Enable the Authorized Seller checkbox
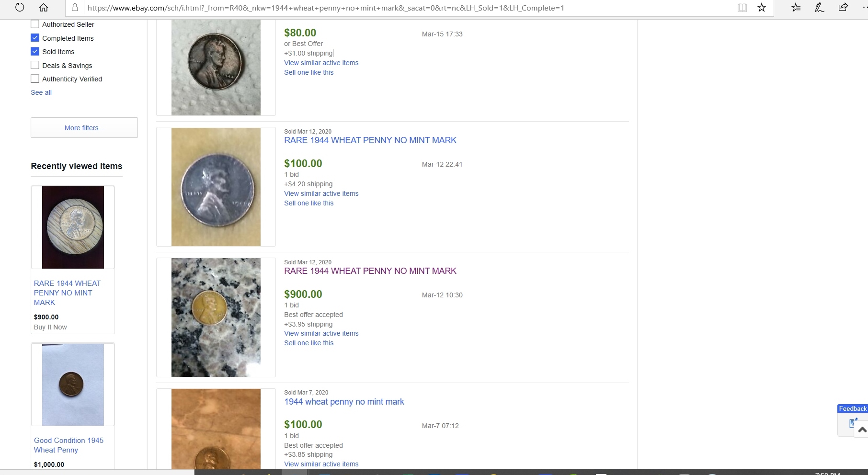This screenshot has width=868, height=475. click(35, 24)
